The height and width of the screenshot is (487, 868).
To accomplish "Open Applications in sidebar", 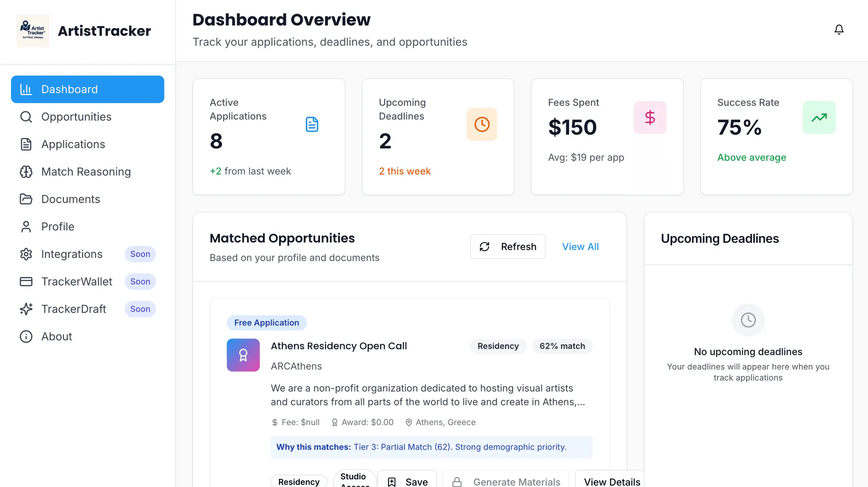I will (88, 144).
